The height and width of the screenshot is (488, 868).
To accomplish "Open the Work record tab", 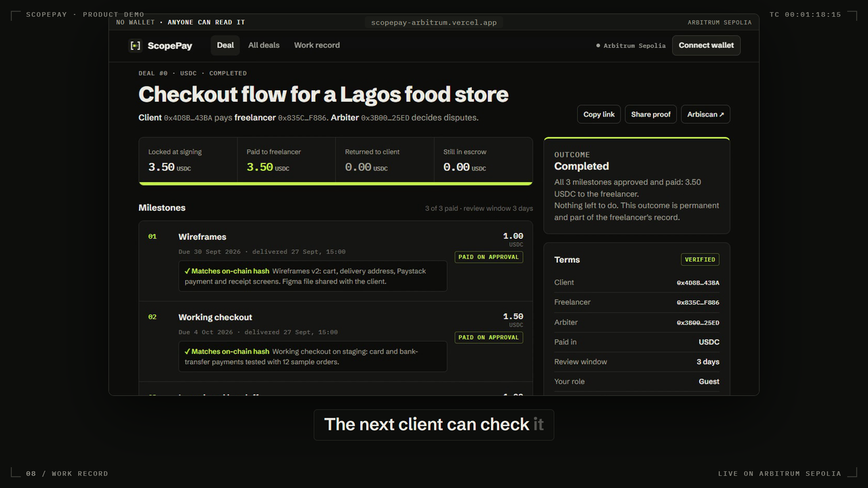I will click(x=317, y=45).
